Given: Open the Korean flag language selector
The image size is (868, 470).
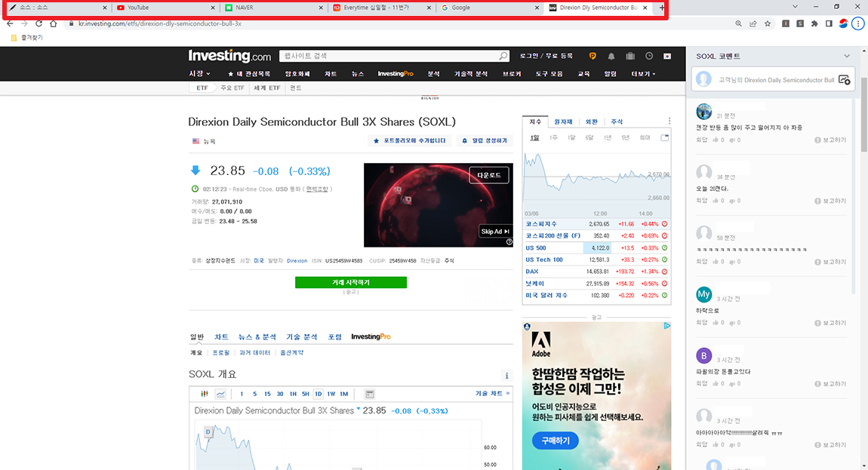Looking at the screenshot, I should click(x=667, y=56).
